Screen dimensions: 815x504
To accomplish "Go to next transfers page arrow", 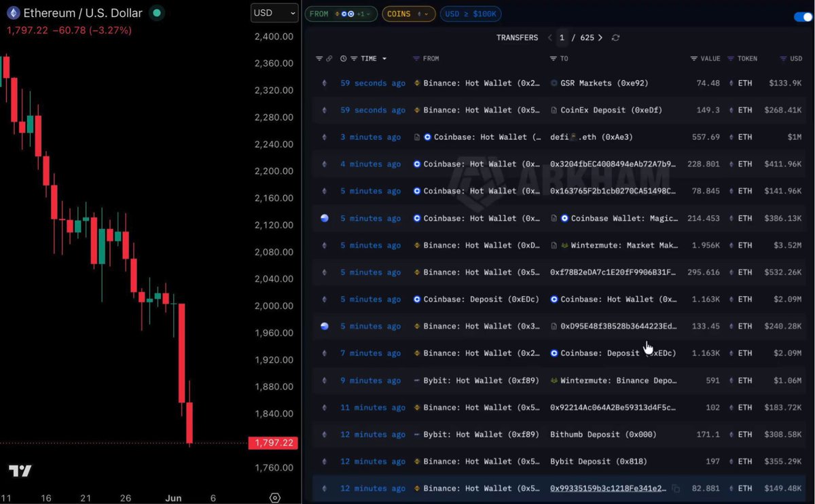I will pyautogui.click(x=600, y=38).
